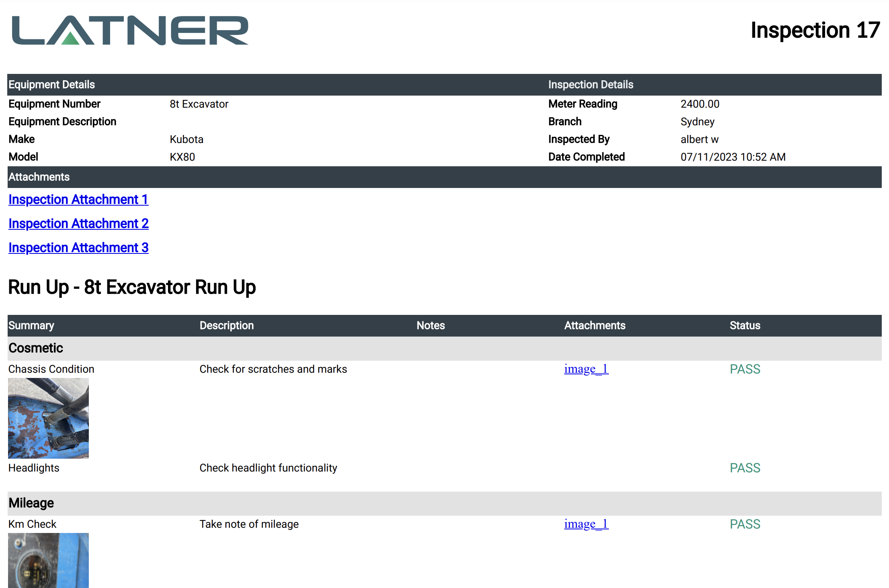Open image_1 link for Chassis Condition

(x=586, y=369)
